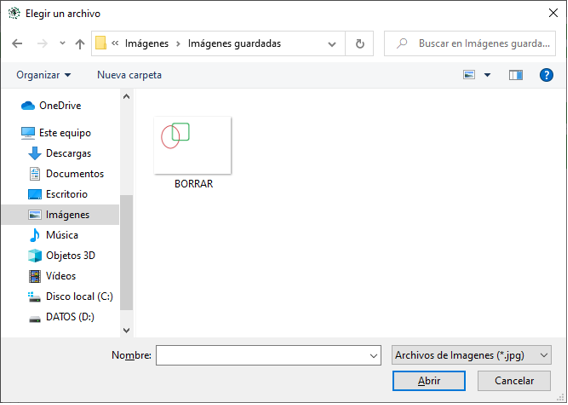Click the folder icon in address bar
The width and height of the screenshot is (568, 405).
tap(101, 43)
